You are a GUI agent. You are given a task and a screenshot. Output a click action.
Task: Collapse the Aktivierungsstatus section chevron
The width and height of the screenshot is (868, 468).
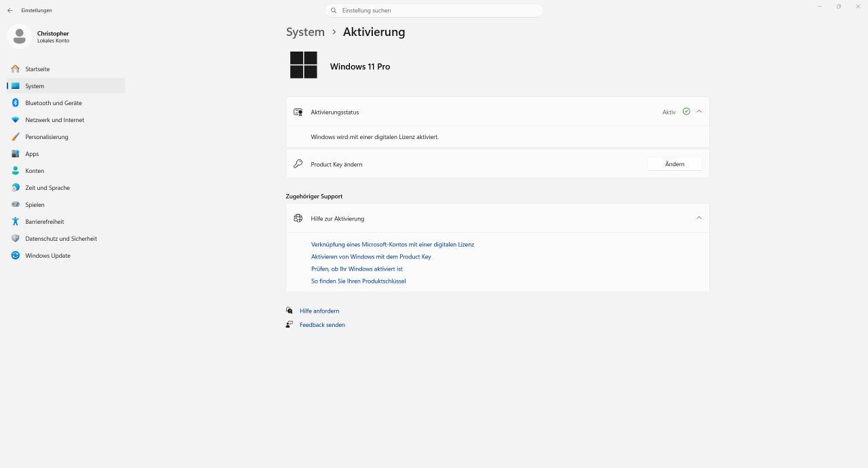coord(699,111)
